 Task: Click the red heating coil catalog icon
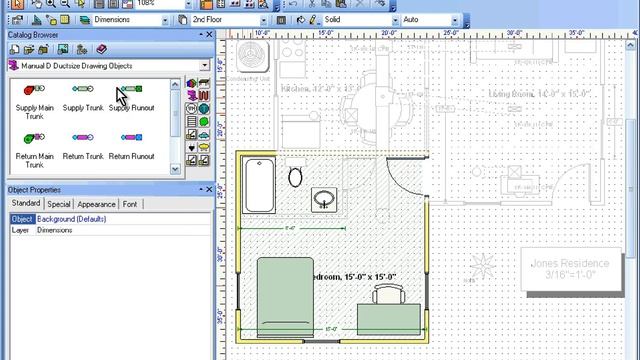pyautogui.click(x=204, y=96)
